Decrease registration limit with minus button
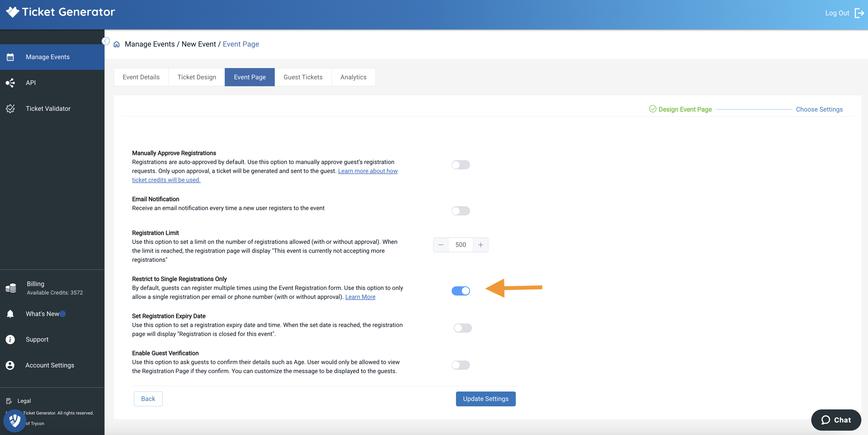Viewport: 868px width, 435px height. 440,245
